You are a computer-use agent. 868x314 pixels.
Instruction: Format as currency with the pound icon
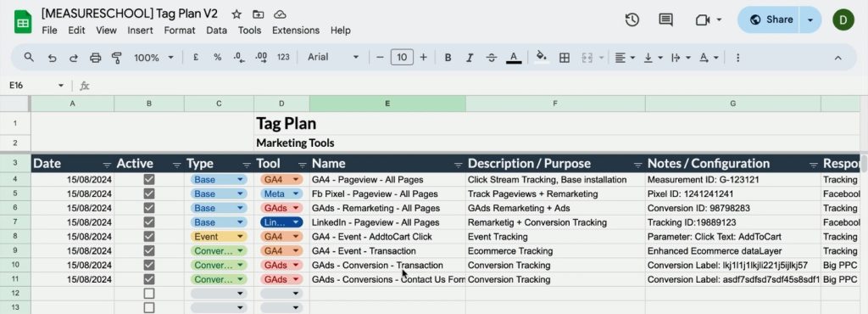196,57
